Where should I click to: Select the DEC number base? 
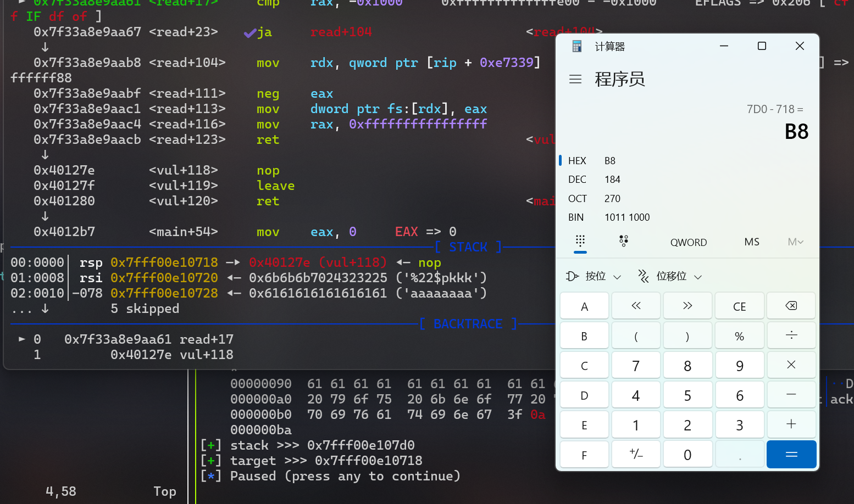(578, 180)
